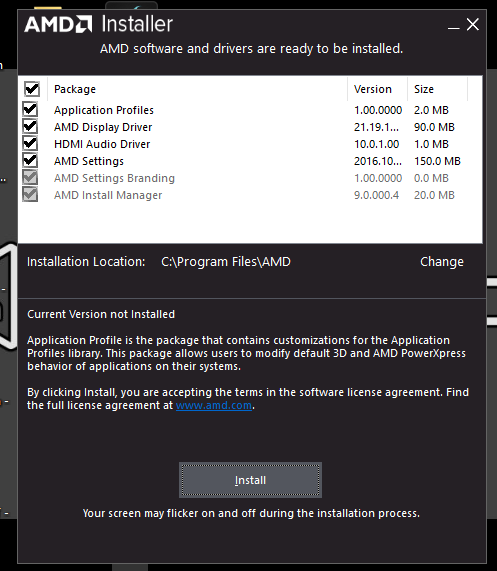Uncheck the AMD Settings checkbox
Viewport: 497px width, 571px height.
click(30, 161)
